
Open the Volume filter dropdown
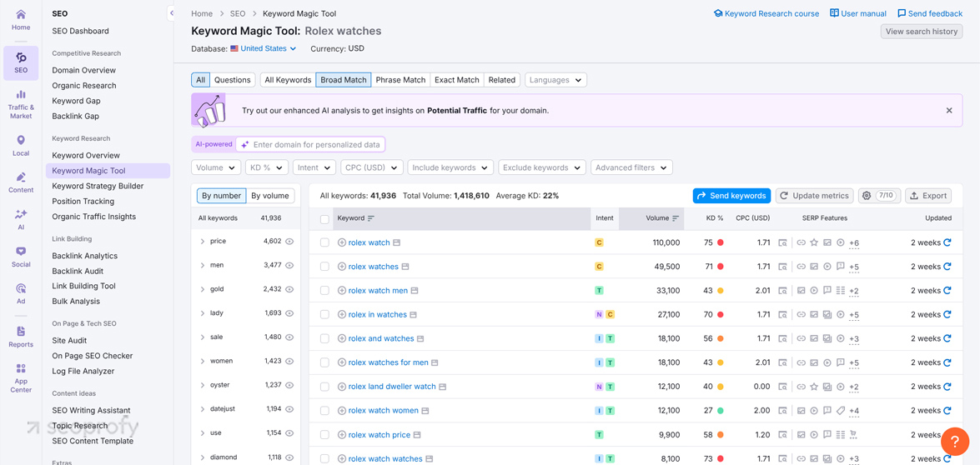coord(216,167)
